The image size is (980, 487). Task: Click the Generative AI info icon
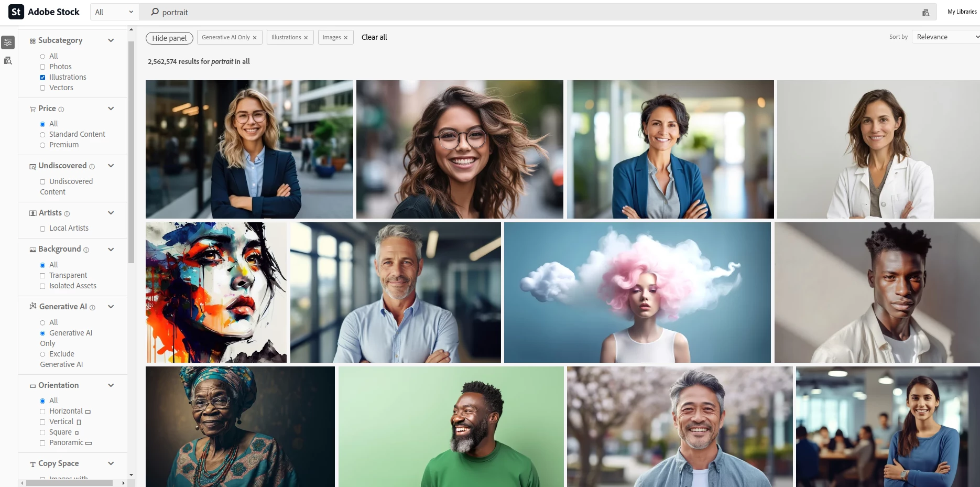[x=93, y=308]
